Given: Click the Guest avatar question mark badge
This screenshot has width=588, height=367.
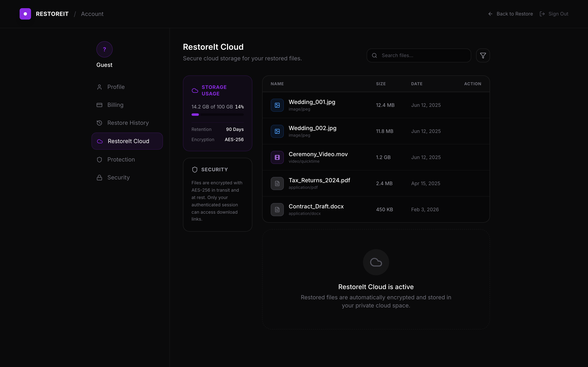Looking at the screenshot, I should point(105,49).
